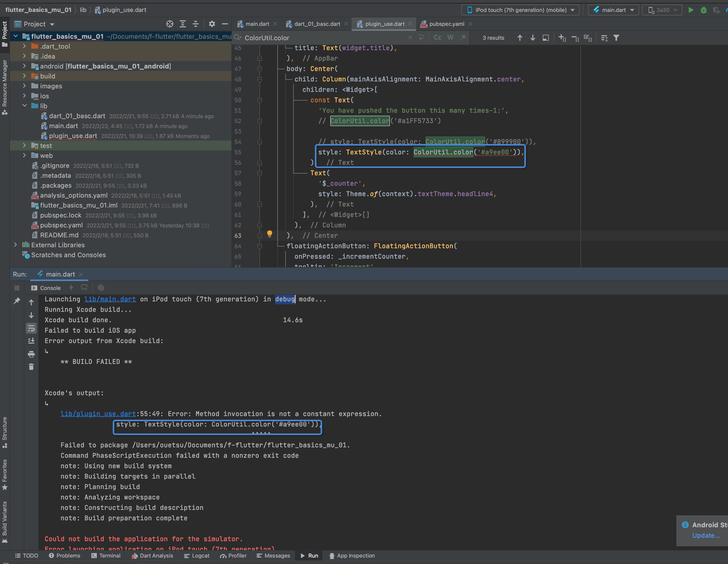
Task: Toggle soft-wrap in console
Action: coord(31,328)
